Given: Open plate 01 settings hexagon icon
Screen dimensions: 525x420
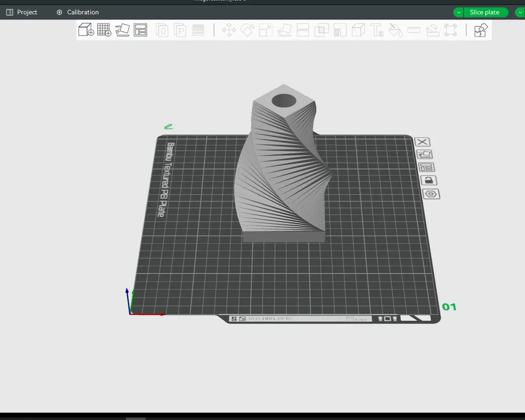Looking at the screenshot, I should coord(431,194).
